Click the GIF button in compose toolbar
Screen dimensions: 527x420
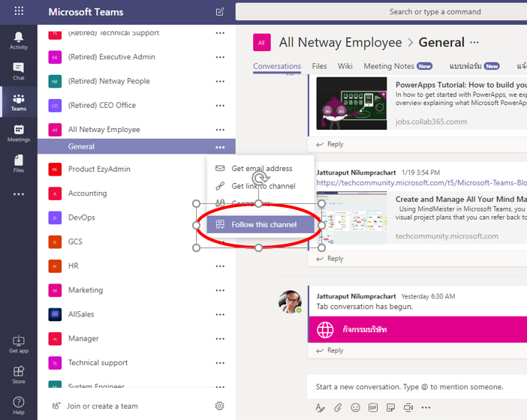[x=373, y=408]
